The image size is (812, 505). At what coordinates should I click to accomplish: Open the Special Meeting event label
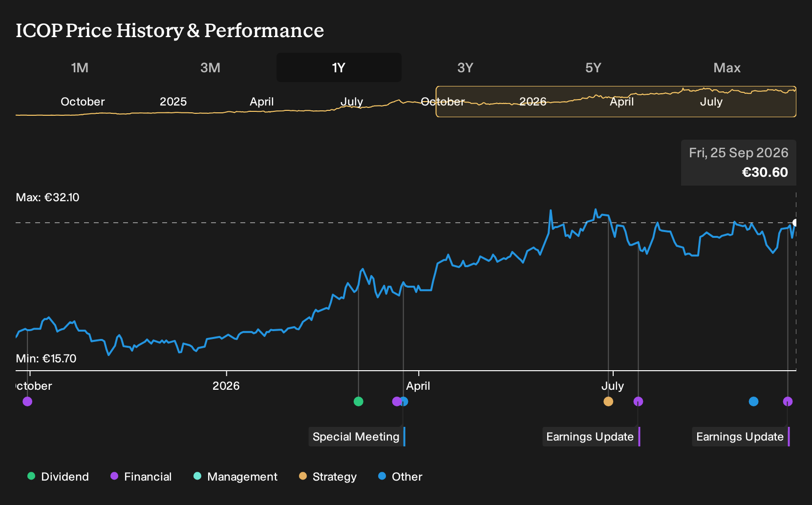click(x=357, y=437)
